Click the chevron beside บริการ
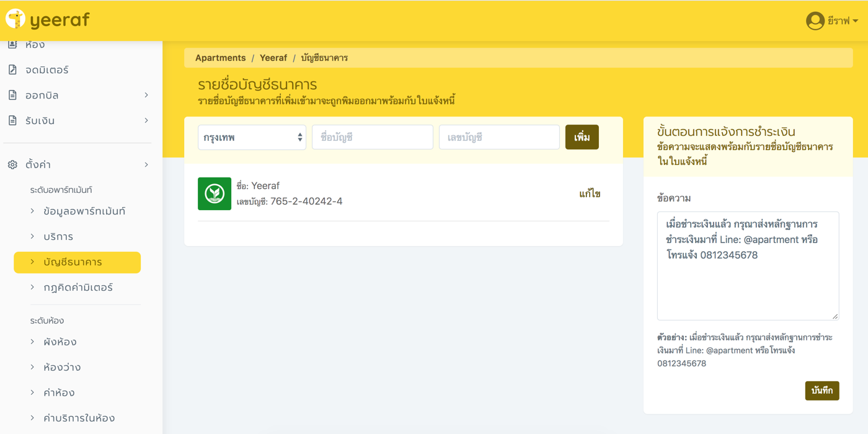The width and height of the screenshot is (868, 434). [32, 236]
